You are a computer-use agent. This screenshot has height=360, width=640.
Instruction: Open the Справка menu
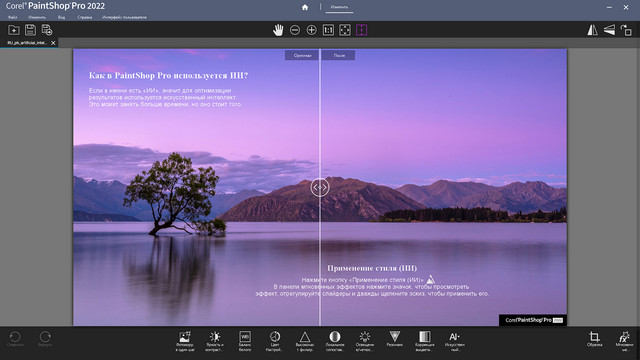pyautogui.click(x=84, y=18)
